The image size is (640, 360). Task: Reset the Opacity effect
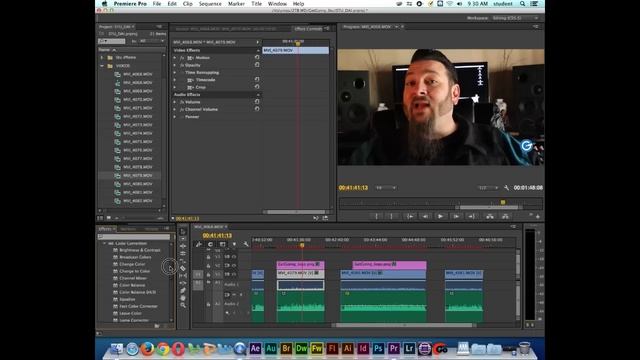point(257,65)
